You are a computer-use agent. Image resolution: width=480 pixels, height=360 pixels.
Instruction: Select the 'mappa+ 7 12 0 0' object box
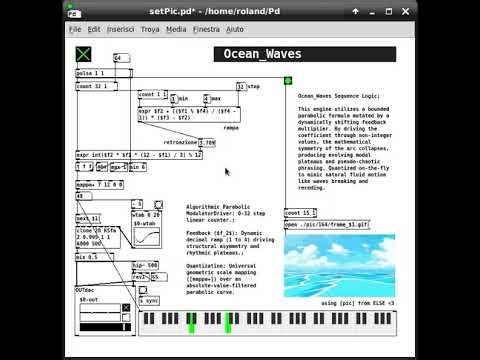click(100, 184)
